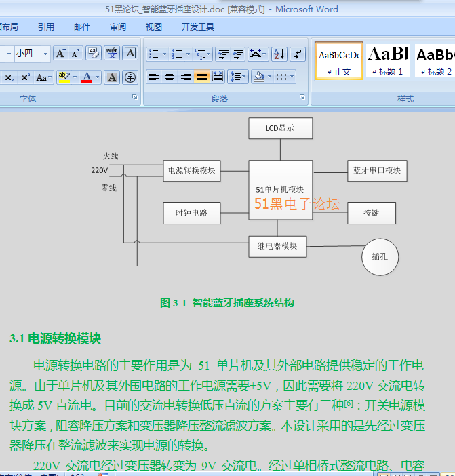The width and height of the screenshot is (455, 476).
Task: Open font size dropdown showing 小四
Action: [45, 54]
